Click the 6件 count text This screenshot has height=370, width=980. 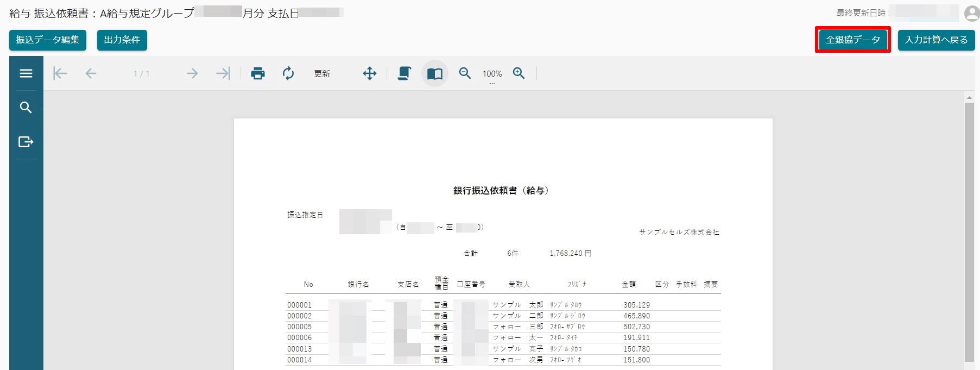point(513,253)
